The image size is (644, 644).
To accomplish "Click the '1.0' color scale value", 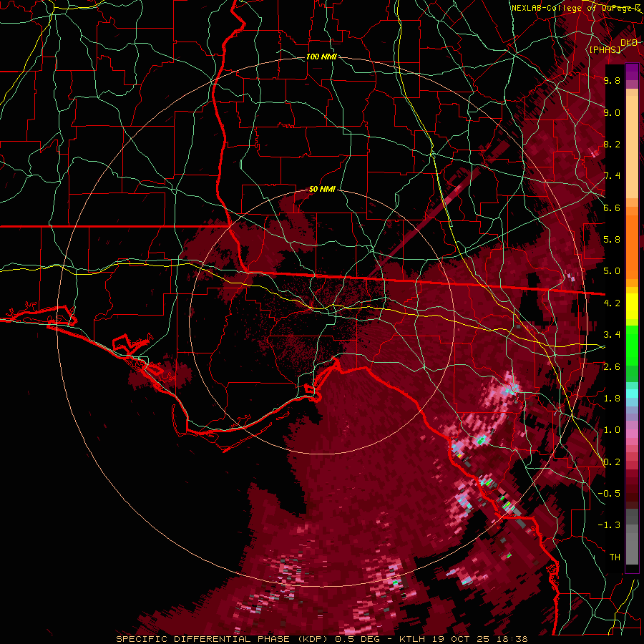I will pyautogui.click(x=612, y=430).
